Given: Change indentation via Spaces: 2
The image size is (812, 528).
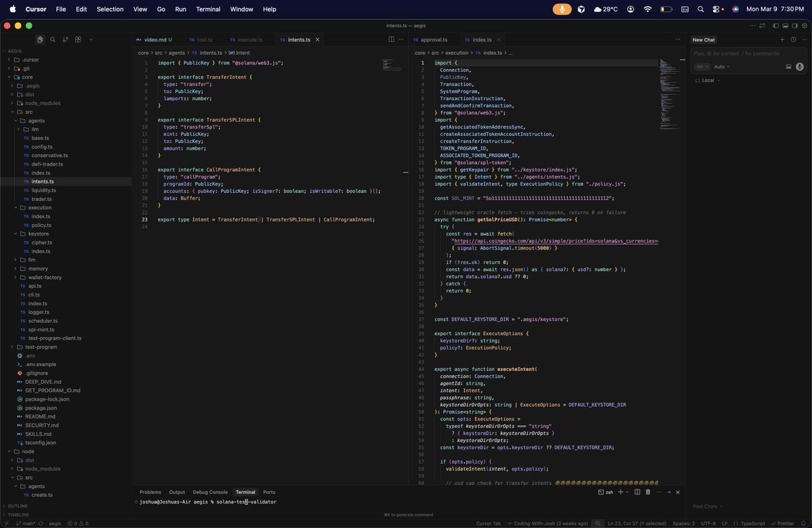Looking at the screenshot, I should 684,523.
